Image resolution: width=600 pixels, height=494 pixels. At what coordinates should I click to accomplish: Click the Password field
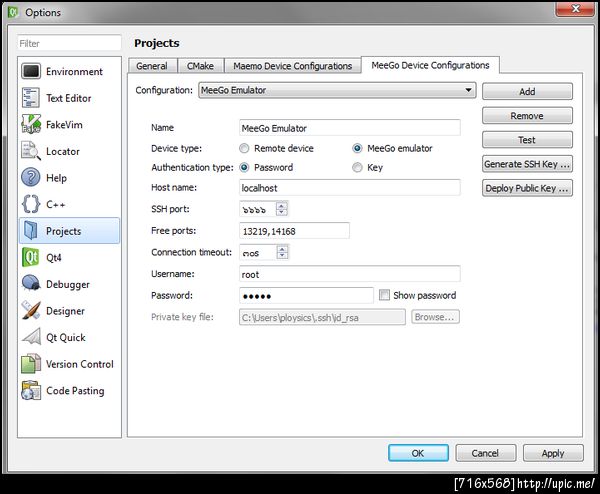click(x=307, y=295)
